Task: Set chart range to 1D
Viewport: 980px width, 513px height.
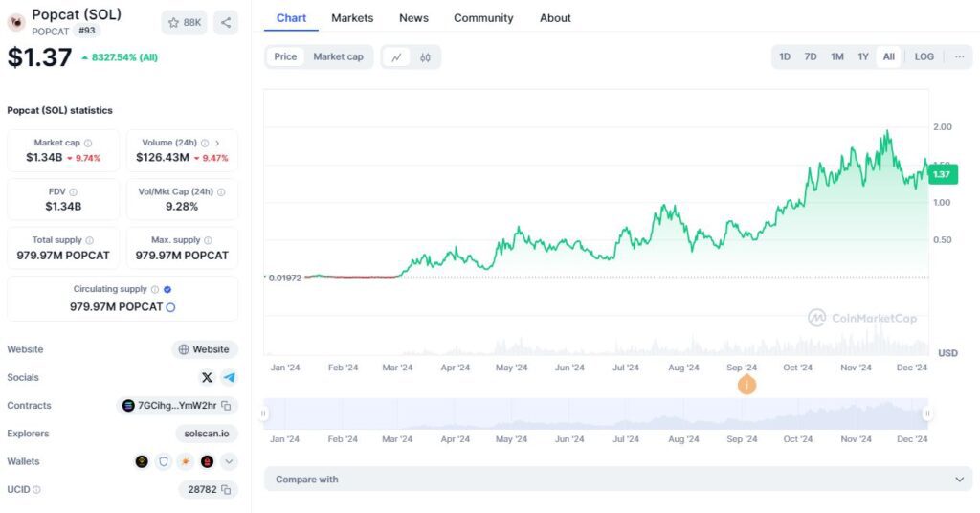Action: [785, 56]
